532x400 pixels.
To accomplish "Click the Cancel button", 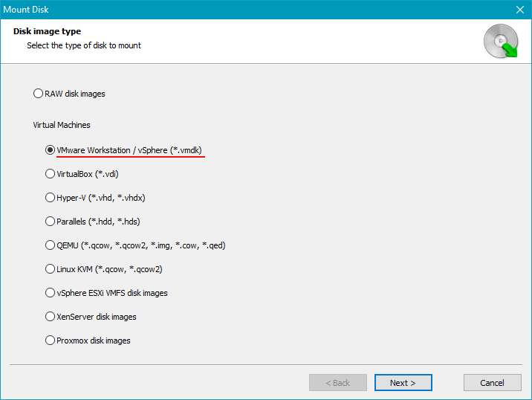I will (493, 383).
